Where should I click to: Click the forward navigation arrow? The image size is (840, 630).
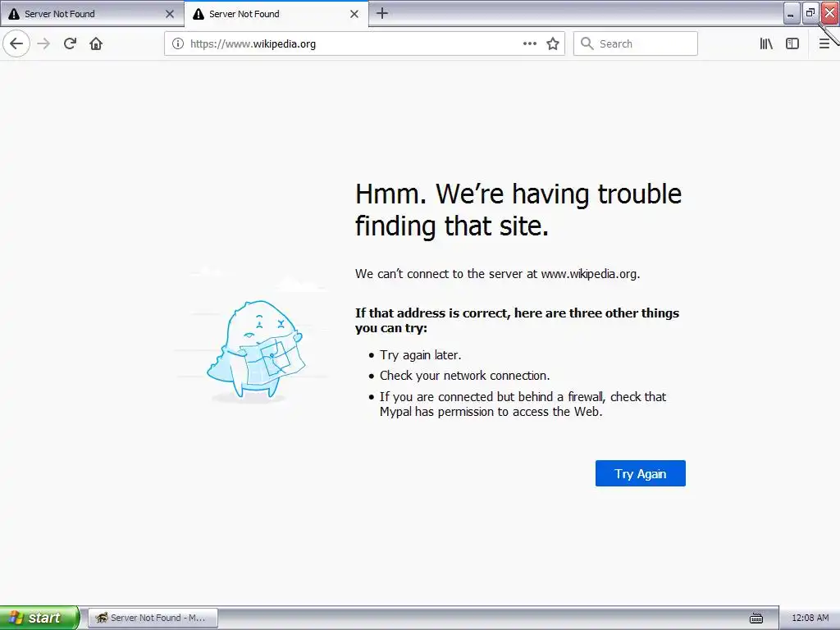point(43,43)
